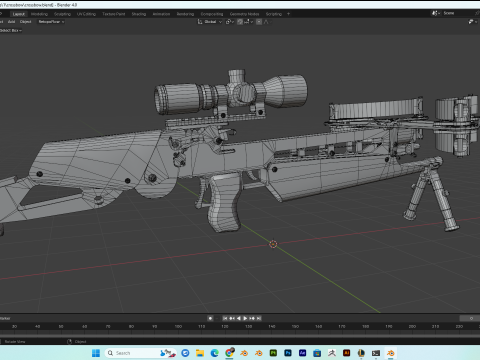Screen dimensions: 480x360
Task: Open the scene browse dropdown icon
Action: click(436, 13)
